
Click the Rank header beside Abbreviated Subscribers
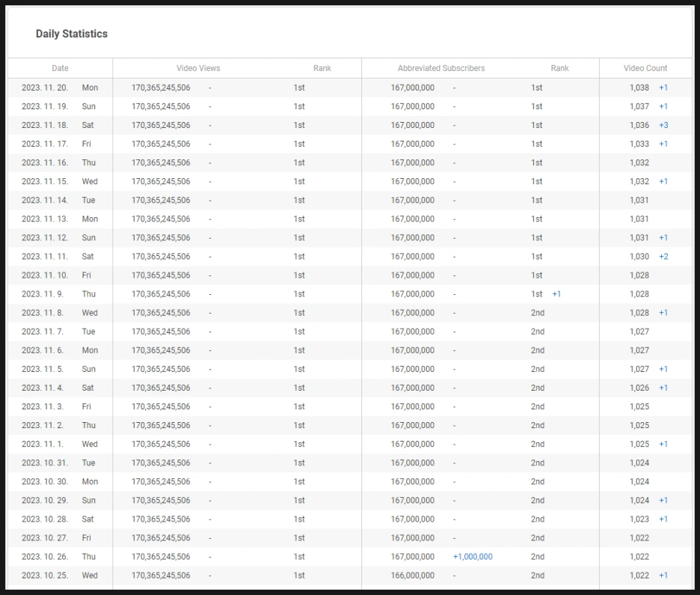(x=559, y=68)
